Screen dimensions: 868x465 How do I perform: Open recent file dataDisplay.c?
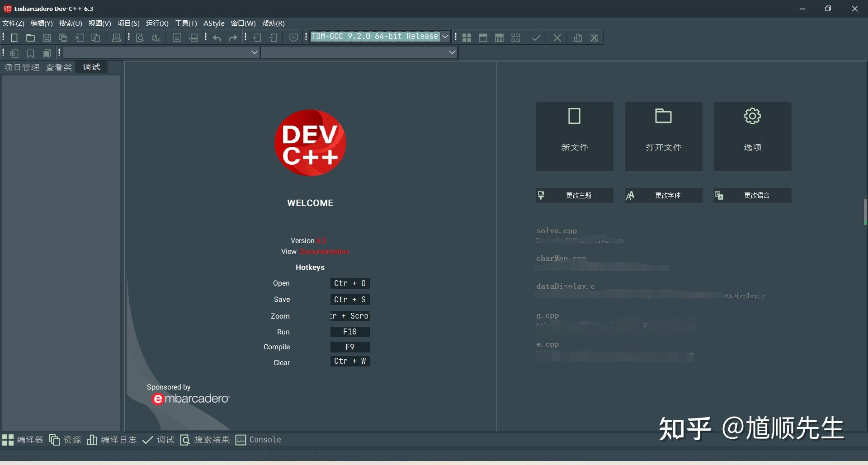pos(566,287)
